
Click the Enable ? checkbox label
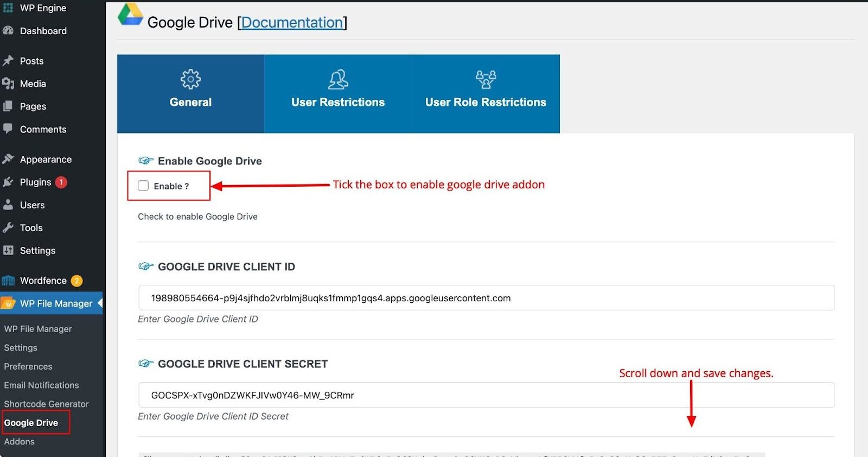pos(171,186)
